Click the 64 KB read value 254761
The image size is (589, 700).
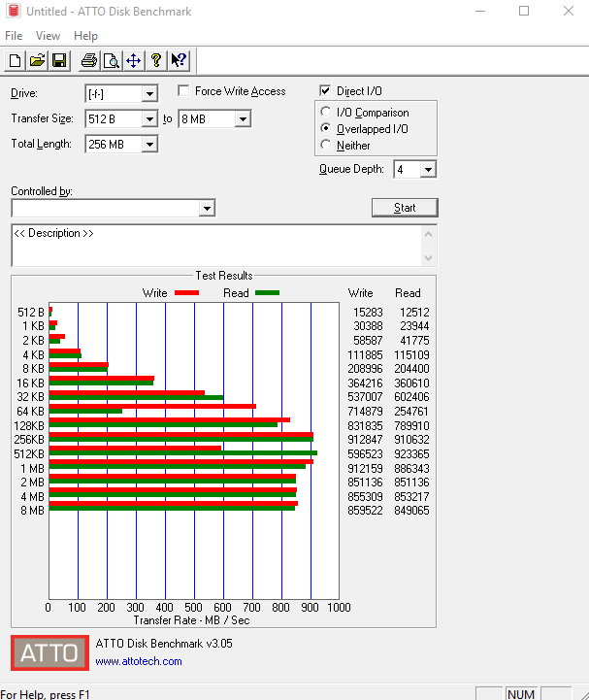411,411
